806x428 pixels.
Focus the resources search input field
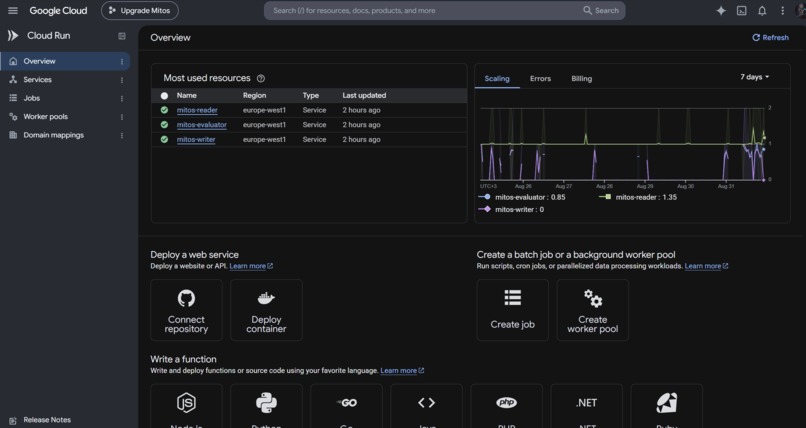click(422, 10)
